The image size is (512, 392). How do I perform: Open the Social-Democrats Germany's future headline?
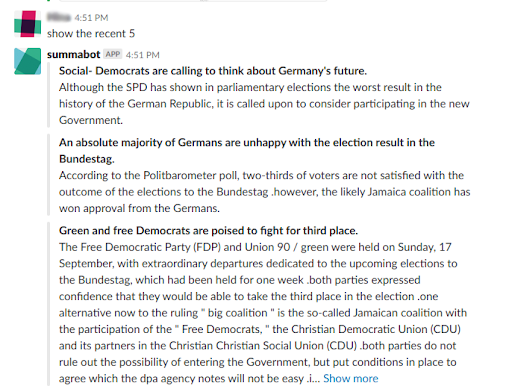(213, 71)
